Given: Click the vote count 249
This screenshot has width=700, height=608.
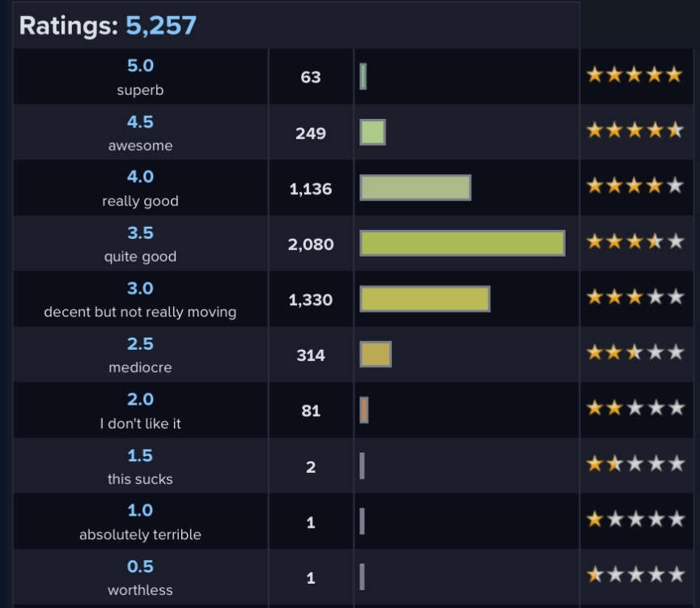Looking at the screenshot, I should (311, 133).
